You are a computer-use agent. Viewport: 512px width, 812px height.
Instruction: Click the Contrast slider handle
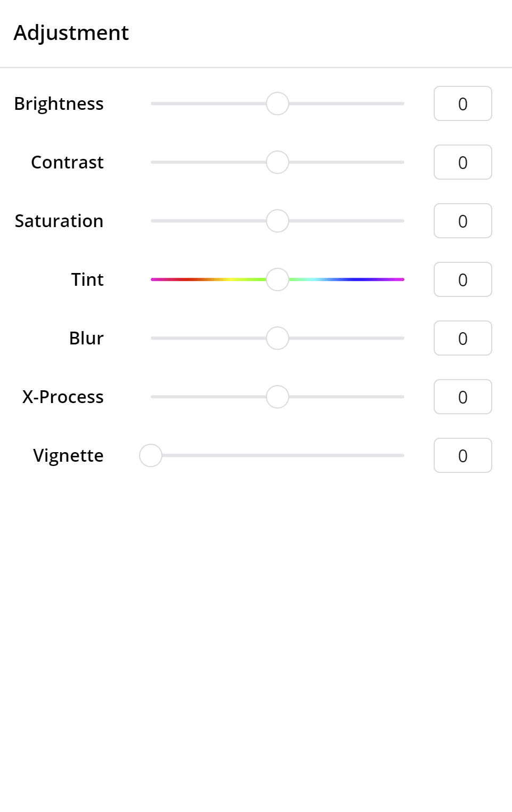(x=278, y=162)
